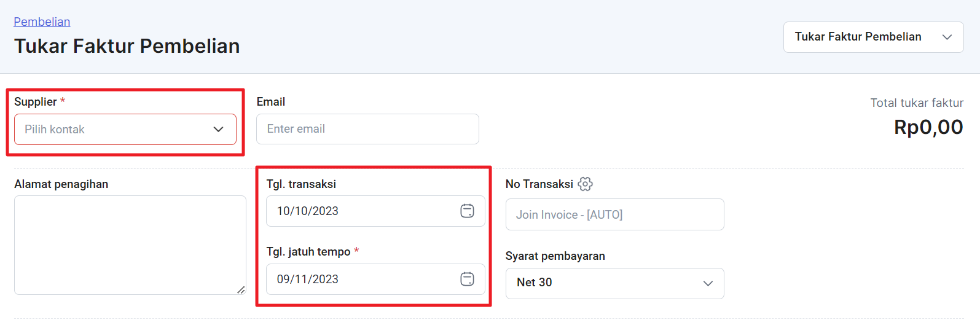Click the Join Invoice - [AUTO] transaction field
980x325 pixels.
[614, 214]
